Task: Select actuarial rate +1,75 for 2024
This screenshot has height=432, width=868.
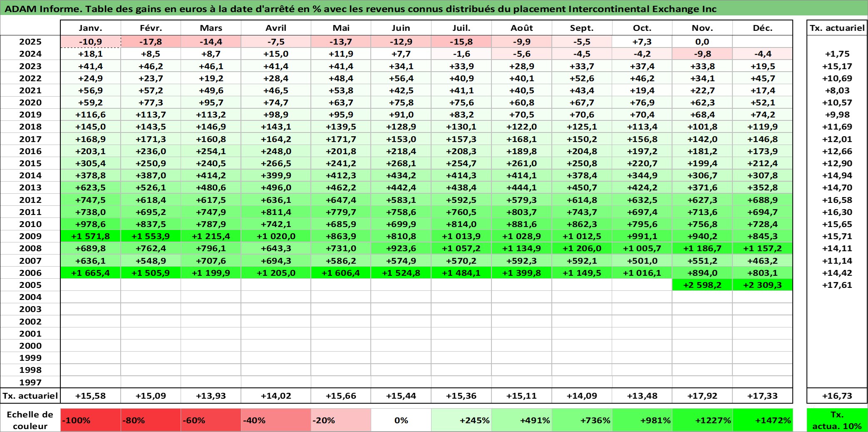Action: [837, 54]
